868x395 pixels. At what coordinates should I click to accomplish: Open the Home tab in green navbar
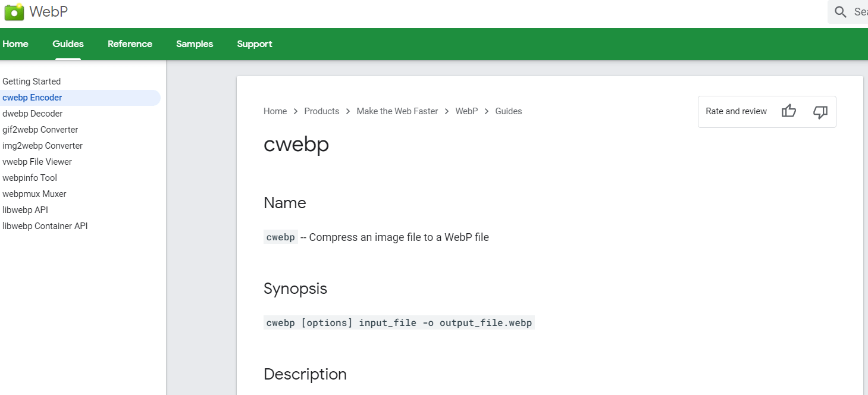(15, 44)
